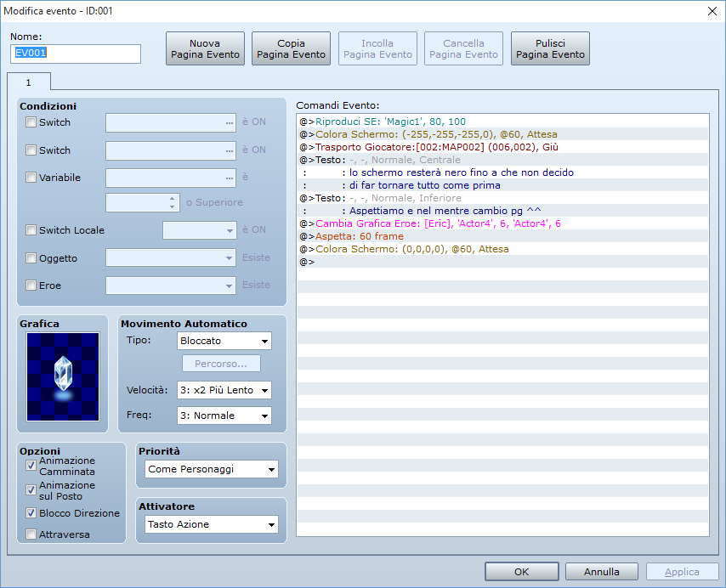Enable the Switch Locale condition checkbox

click(x=31, y=230)
